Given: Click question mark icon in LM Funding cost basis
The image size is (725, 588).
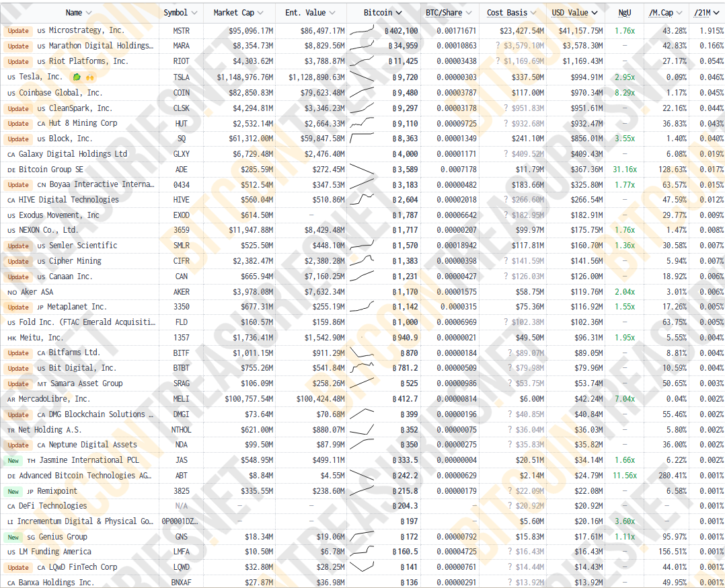Looking at the screenshot, I should (x=510, y=552).
